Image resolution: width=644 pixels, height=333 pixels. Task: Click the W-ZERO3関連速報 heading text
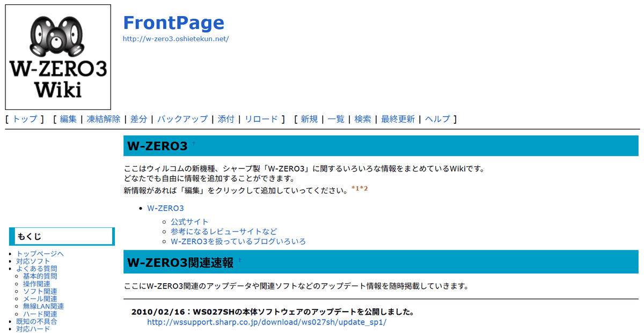[180, 263]
